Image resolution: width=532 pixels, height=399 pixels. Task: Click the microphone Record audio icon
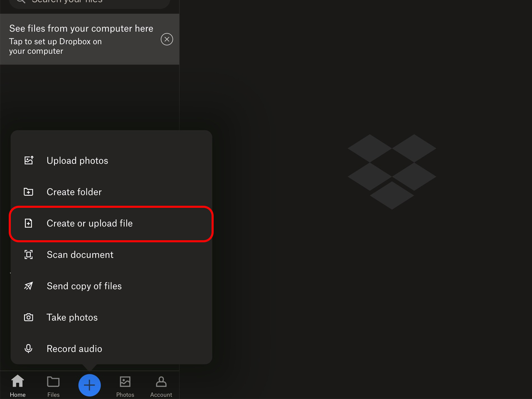pos(29,348)
